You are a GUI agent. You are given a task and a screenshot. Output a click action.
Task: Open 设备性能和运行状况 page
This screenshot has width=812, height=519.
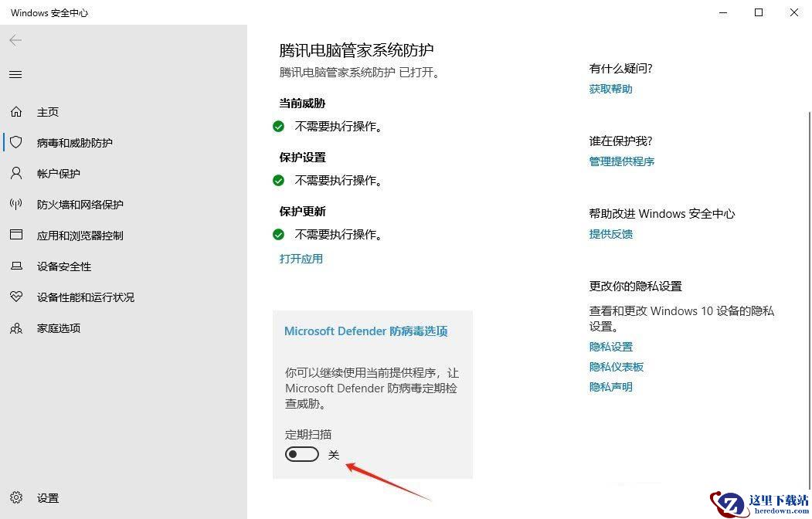(86, 297)
